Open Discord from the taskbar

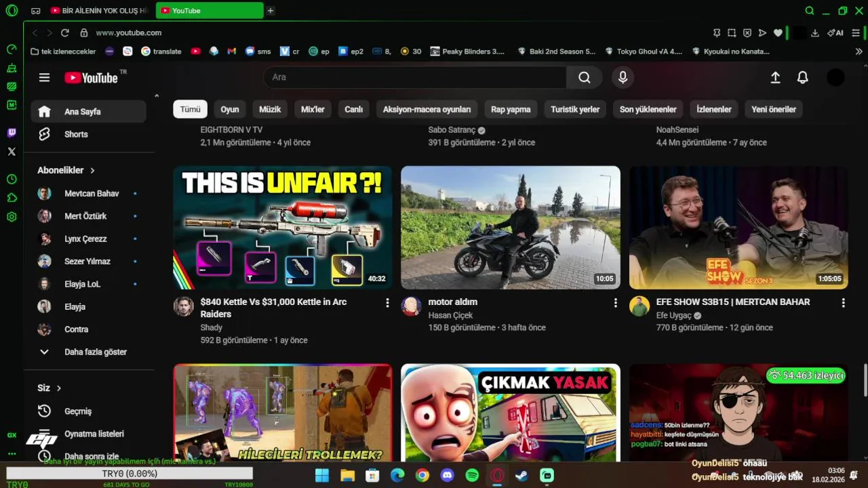pos(447,475)
